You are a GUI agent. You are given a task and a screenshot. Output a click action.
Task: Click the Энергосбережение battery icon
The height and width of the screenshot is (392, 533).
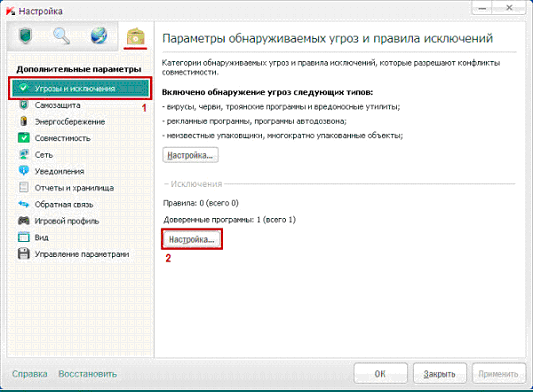(23, 121)
